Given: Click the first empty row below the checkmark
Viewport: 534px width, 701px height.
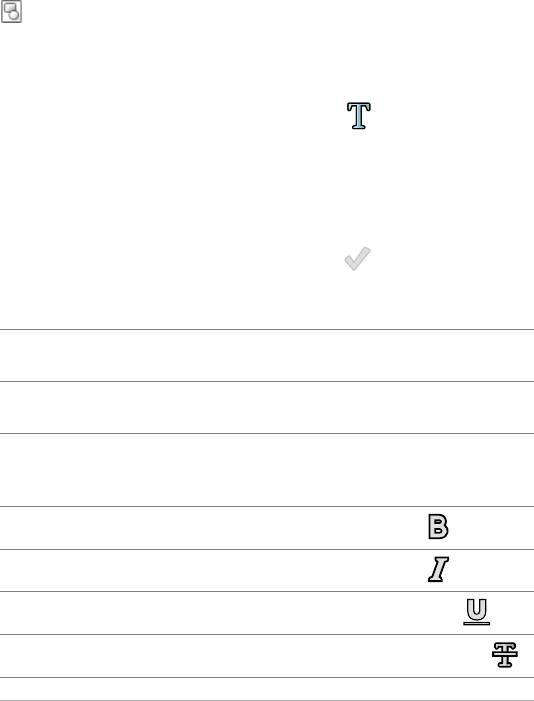Looking at the screenshot, I should [267, 355].
